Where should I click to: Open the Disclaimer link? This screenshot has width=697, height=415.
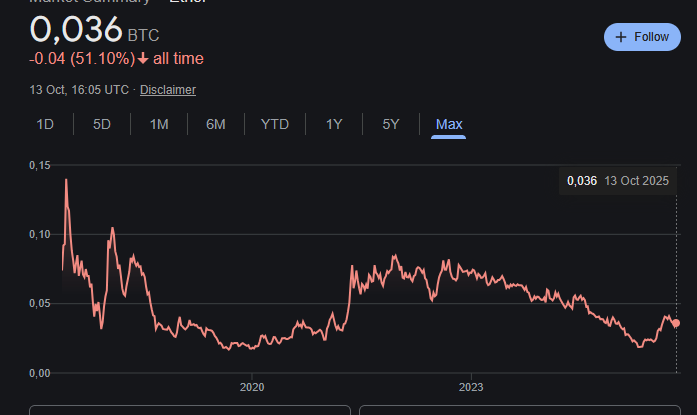pos(168,90)
